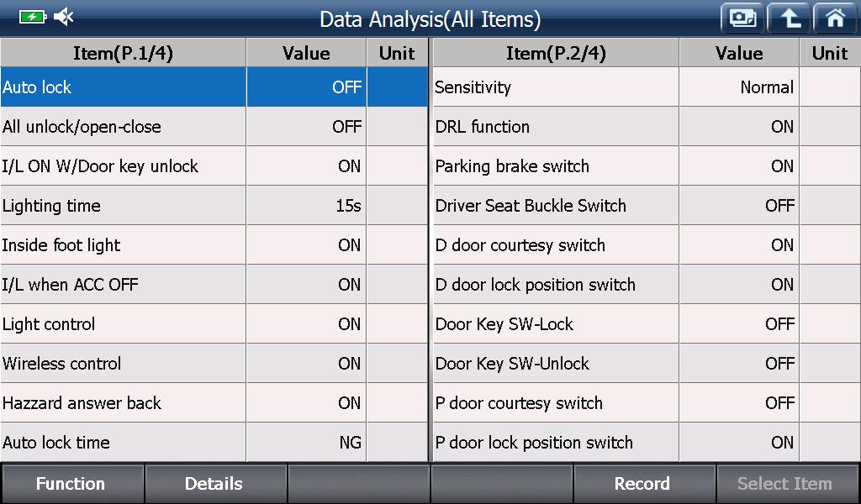Click the back up-arrow icon

789,18
